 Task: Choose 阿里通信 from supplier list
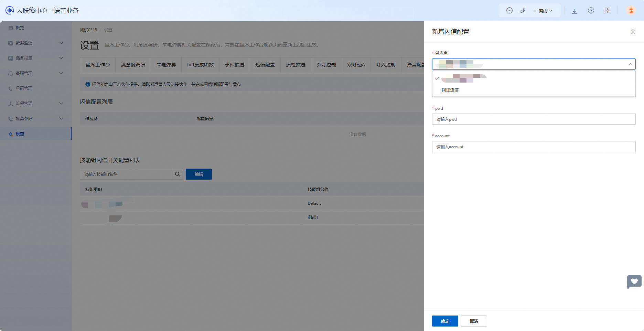534,90
